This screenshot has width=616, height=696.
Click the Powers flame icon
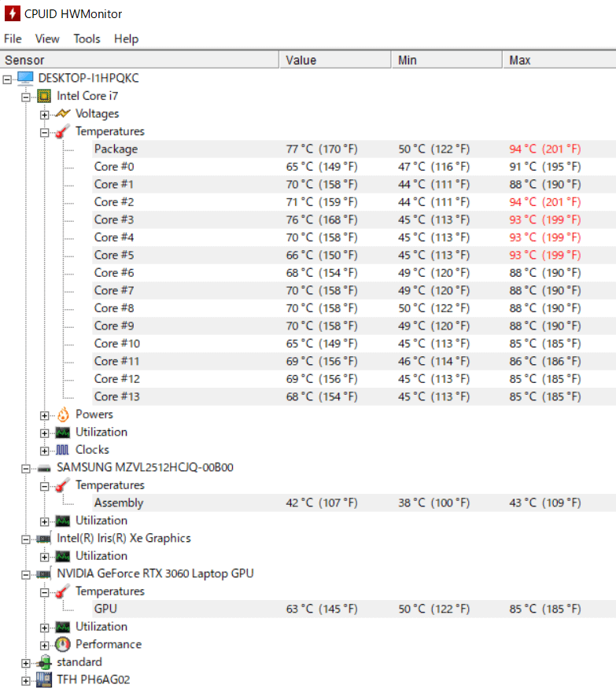(x=63, y=414)
